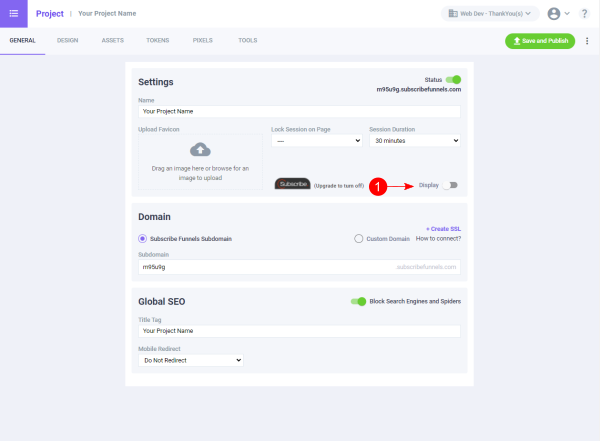Select the Custom Domain radio option
Screen dimensions: 600x441
[x=359, y=238]
